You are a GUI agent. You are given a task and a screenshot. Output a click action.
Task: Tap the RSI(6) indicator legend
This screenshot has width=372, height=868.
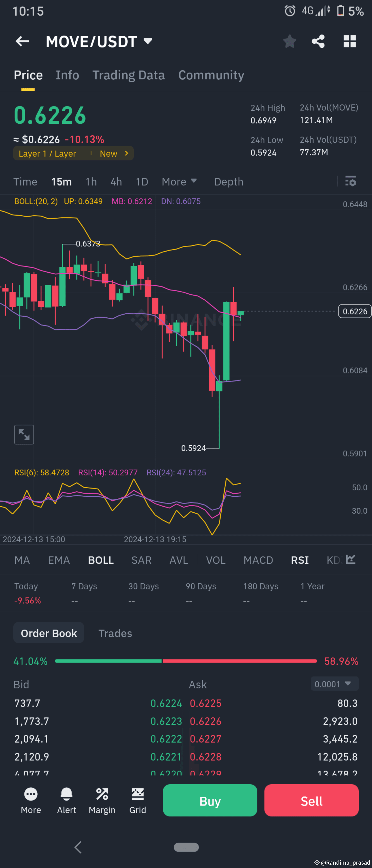pyautogui.click(x=41, y=472)
